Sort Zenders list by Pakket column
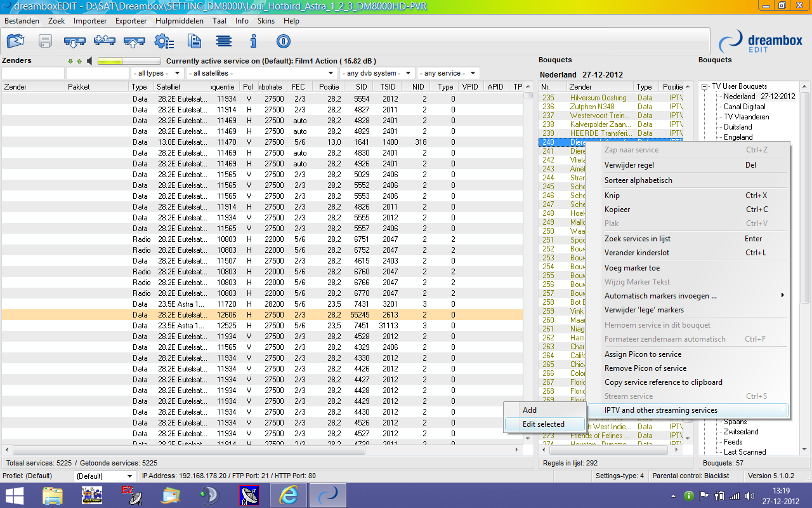 click(97, 87)
